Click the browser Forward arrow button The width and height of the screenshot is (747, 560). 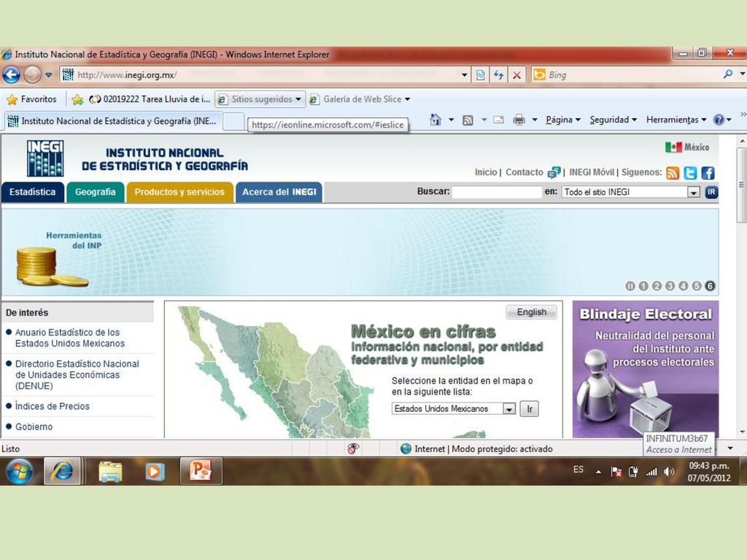[x=32, y=75]
